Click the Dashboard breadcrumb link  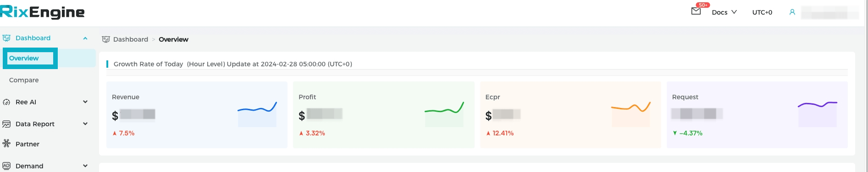point(131,39)
